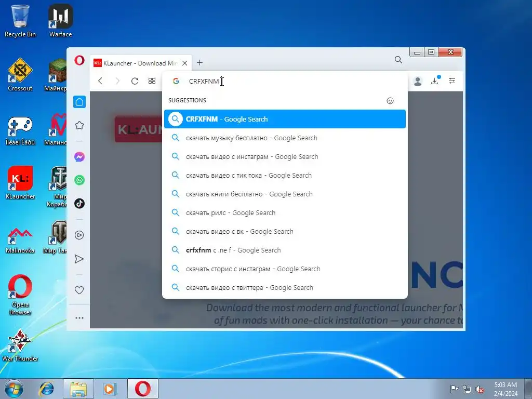
Task: Click the Google logo in address bar
Action: tap(176, 81)
